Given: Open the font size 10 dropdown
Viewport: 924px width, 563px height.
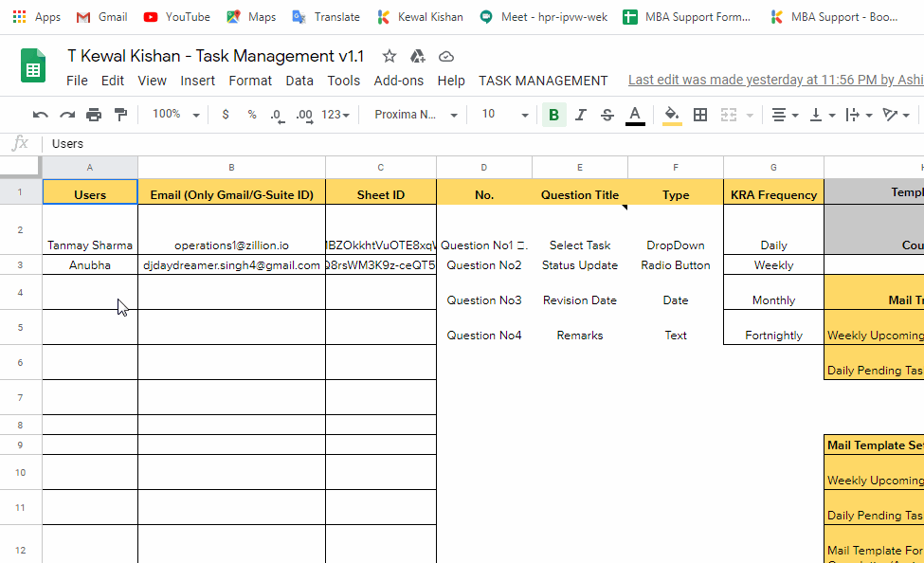Looking at the screenshot, I should 504,115.
